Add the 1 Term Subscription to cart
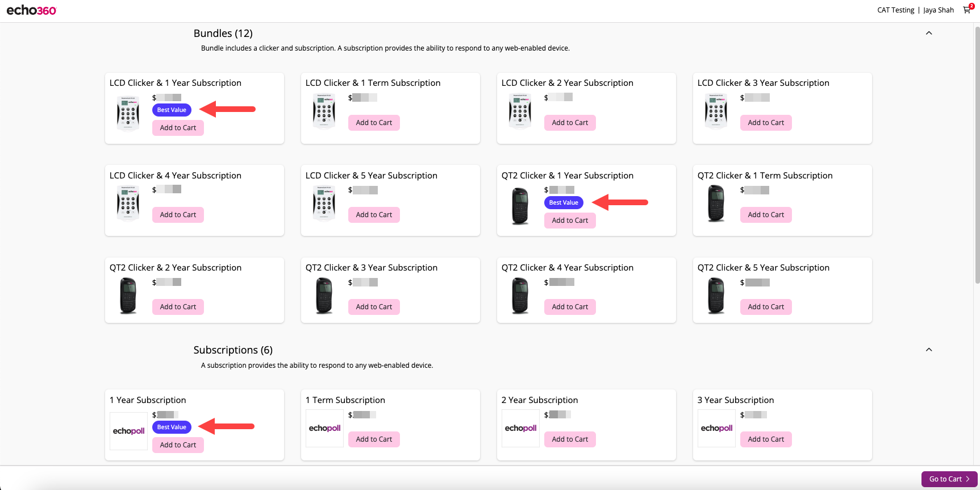This screenshot has width=980, height=490. click(x=374, y=439)
